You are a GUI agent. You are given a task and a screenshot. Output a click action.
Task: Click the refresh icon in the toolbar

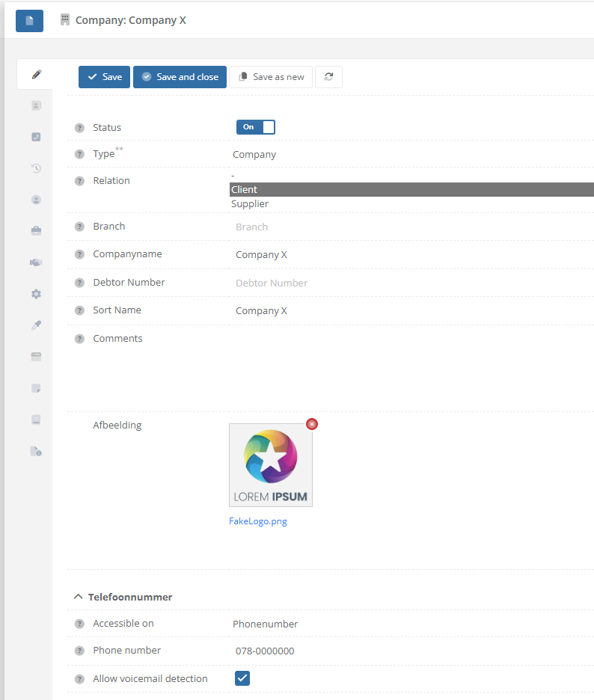(x=328, y=77)
